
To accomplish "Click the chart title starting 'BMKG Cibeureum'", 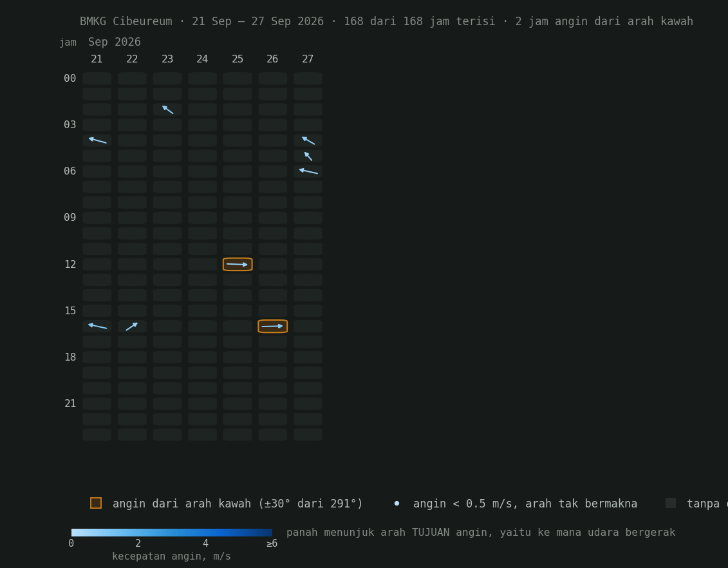I will tap(386, 21).
